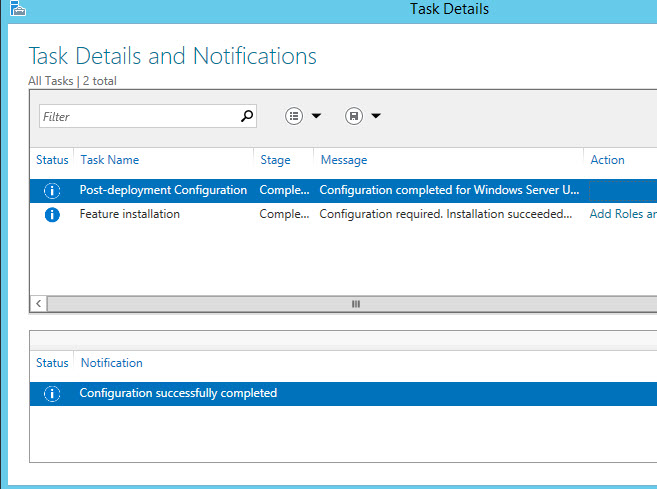Sort by Stage column header
Viewport: 657px width, 489px height.
click(x=275, y=160)
